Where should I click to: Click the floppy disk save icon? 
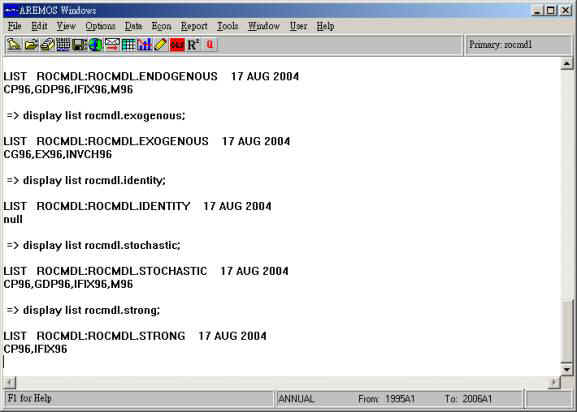click(79, 45)
